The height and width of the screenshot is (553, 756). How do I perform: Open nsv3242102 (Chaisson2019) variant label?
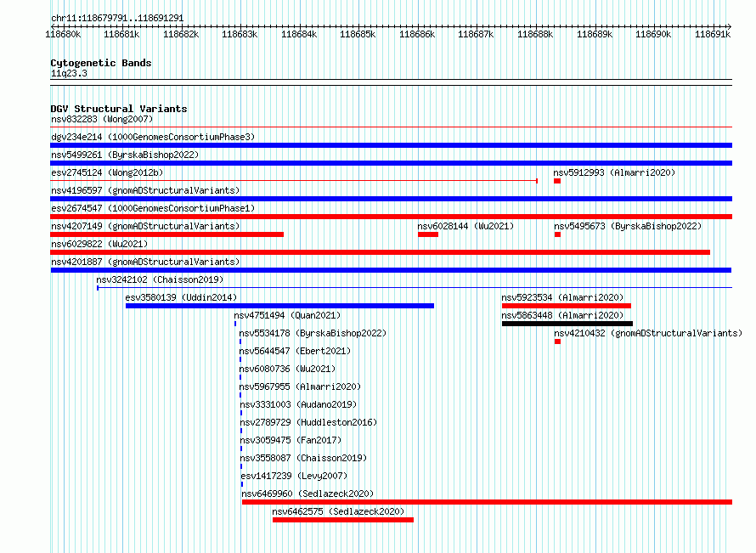160,279
